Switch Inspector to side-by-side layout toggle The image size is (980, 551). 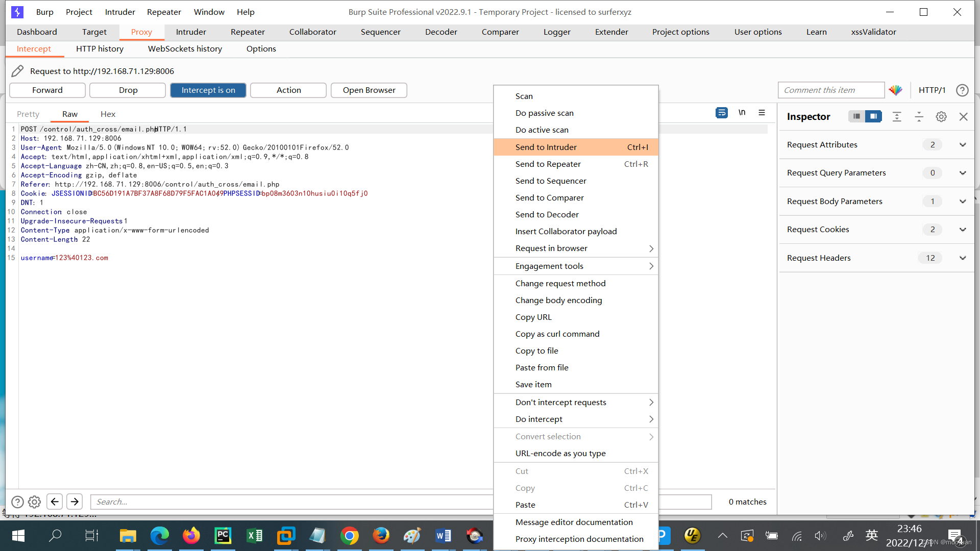pos(873,116)
